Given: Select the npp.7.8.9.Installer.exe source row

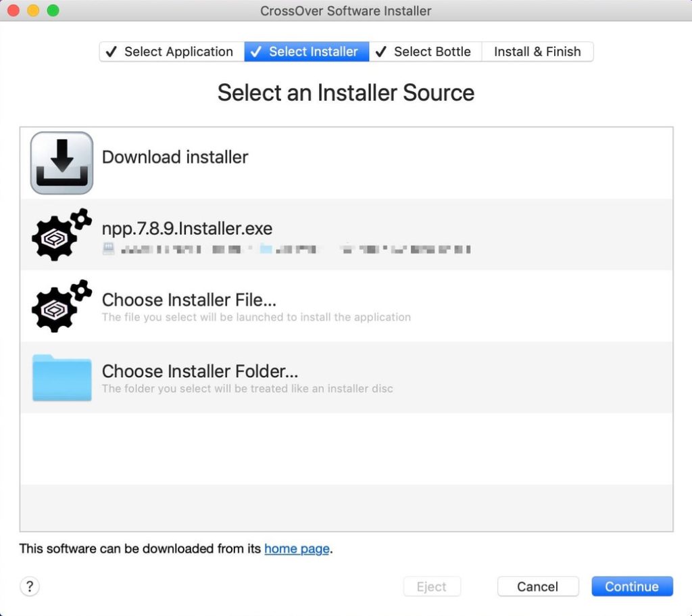Looking at the screenshot, I should coord(347,235).
